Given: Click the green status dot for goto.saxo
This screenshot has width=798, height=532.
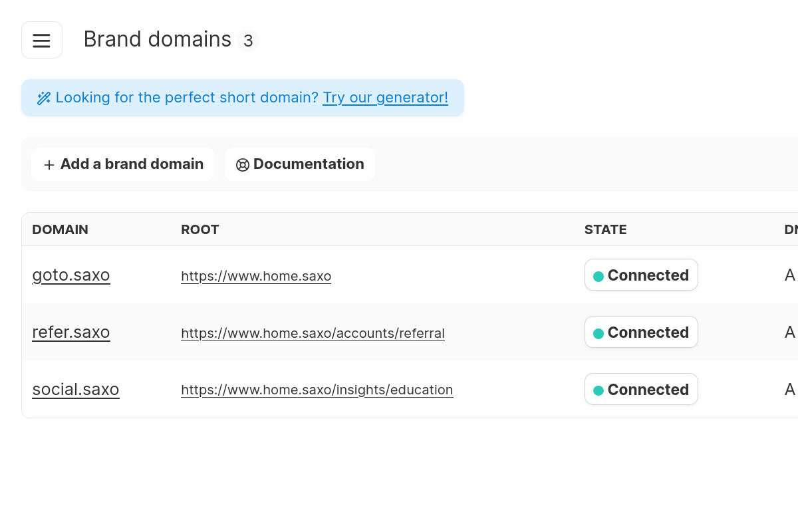Looking at the screenshot, I should (x=598, y=276).
